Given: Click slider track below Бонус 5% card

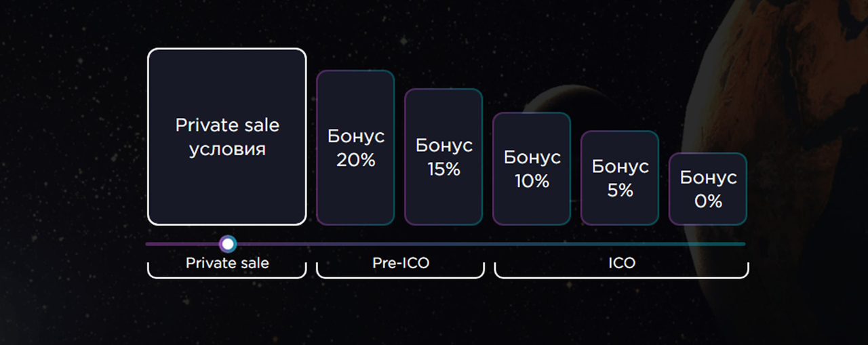Looking at the screenshot, I should [x=620, y=244].
